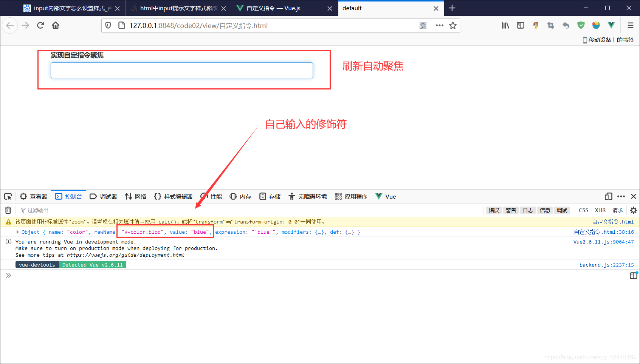Close the developer tools panel

634,196
